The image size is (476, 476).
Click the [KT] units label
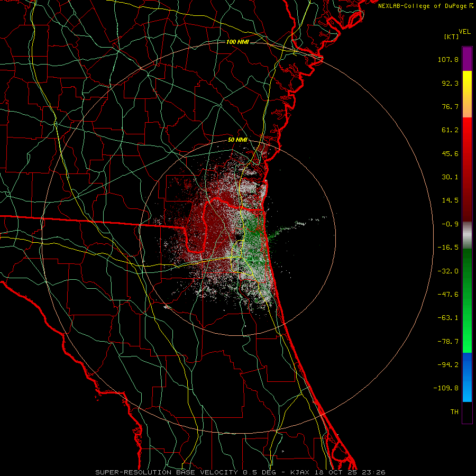point(452,36)
